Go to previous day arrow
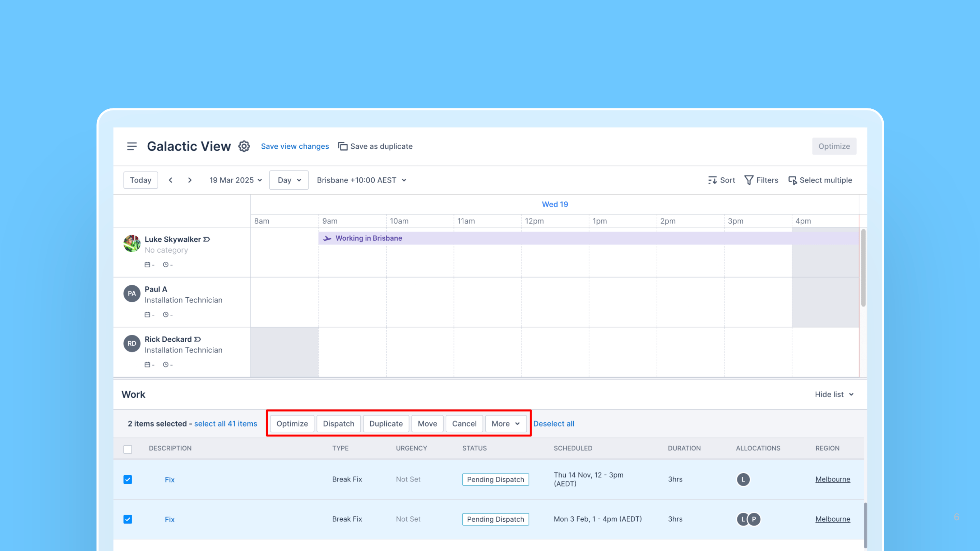Image resolution: width=980 pixels, height=551 pixels. (171, 180)
